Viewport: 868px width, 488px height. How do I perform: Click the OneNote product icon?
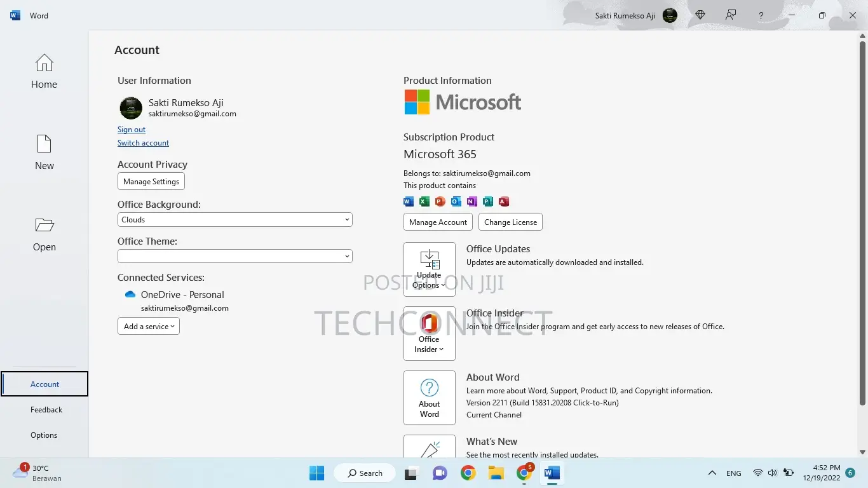click(x=472, y=201)
